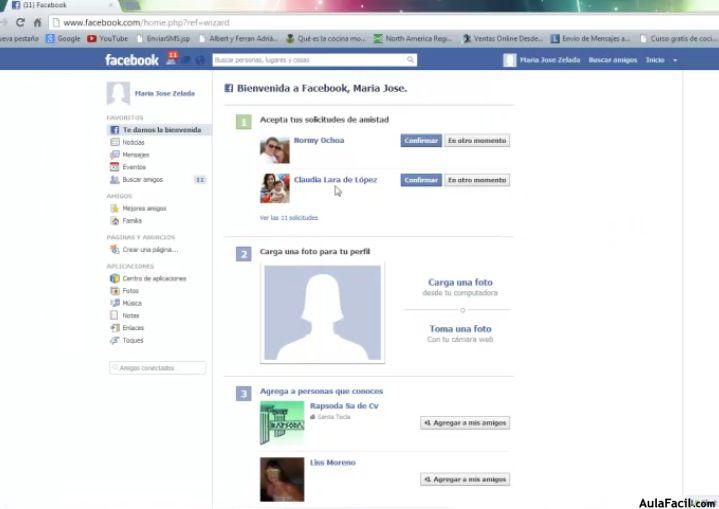Open Liss Moreno name link
The height and width of the screenshot is (509, 719).
coord(333,463)
